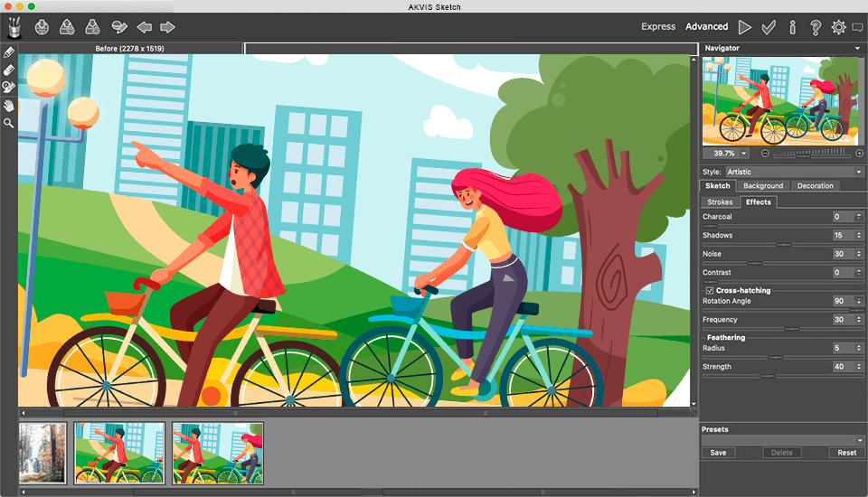Open the program info icon
This screenshot has width=868, height=497.
[792, 27]
